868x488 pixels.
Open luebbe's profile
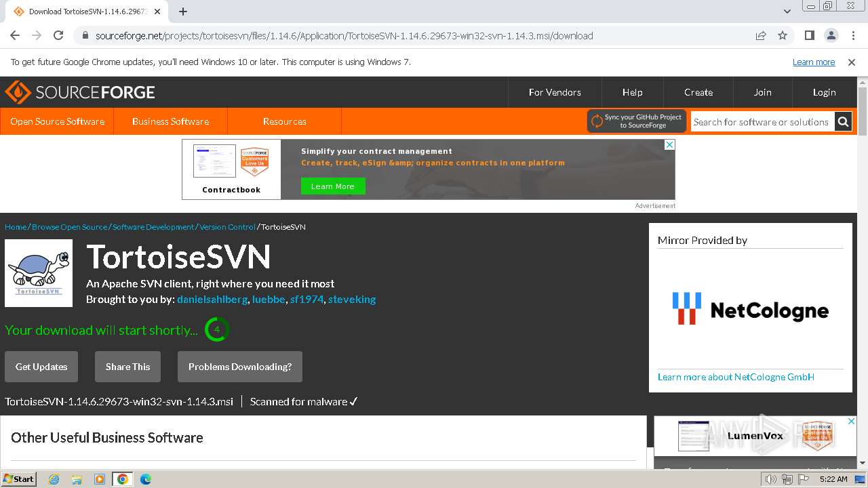tap(269, 299)
